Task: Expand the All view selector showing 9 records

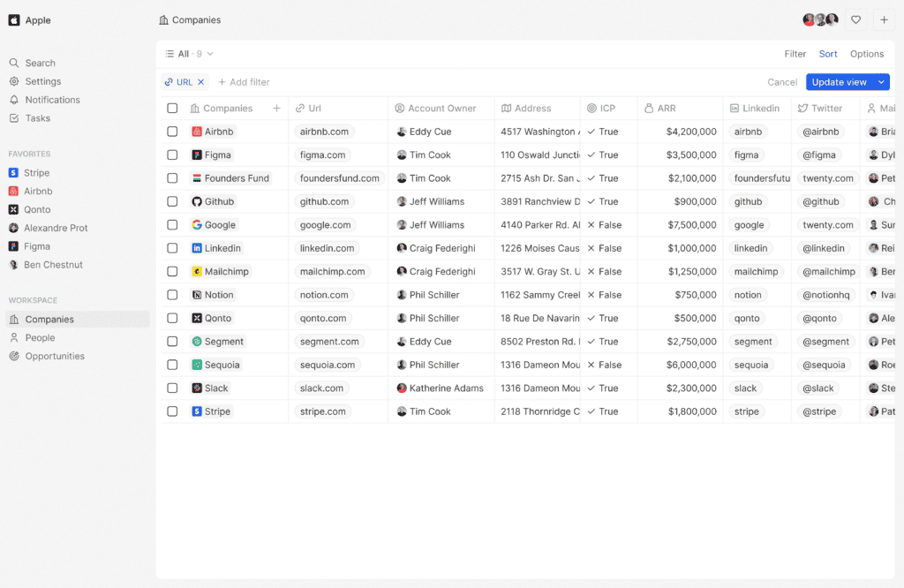Action: [189, 53]
